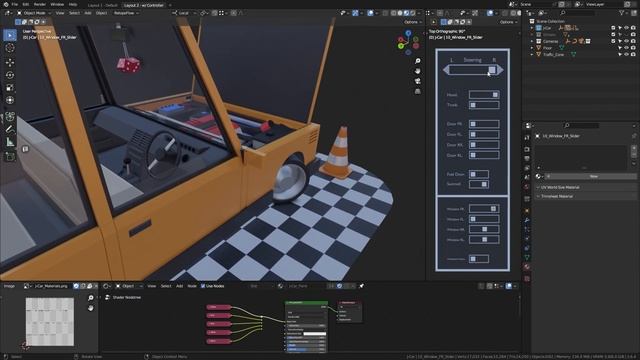Open the Edit menu
Screen dimensions: 640x360
tap(26, 4)
